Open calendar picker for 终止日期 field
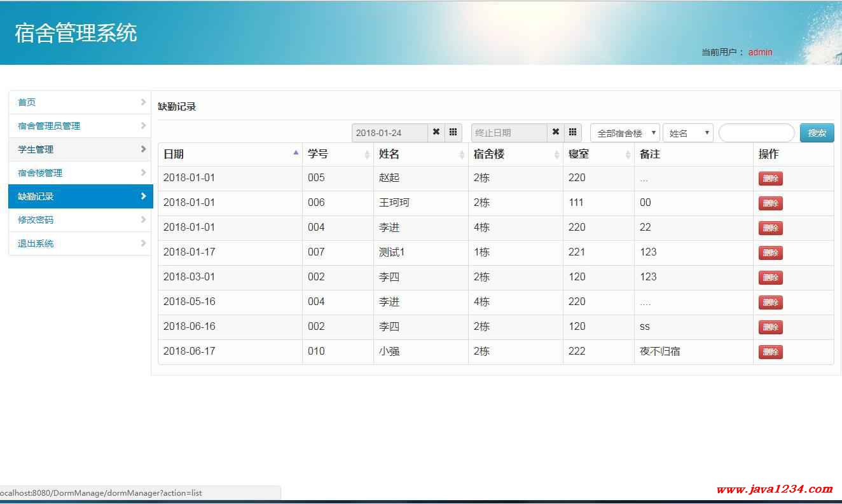Image resolution: width=842 pixels, height=504 pixels. (x=572, y=132)
